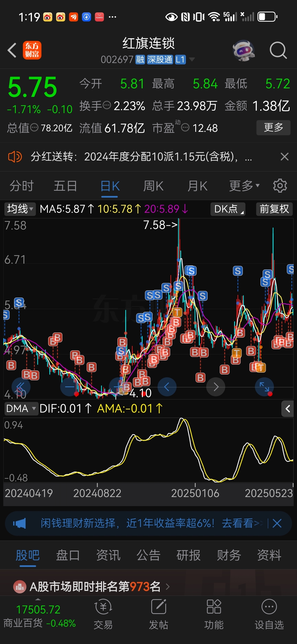Move chart left with blue arrow
The width and height of the screenshot is (297, 644).
click(167, 387)
